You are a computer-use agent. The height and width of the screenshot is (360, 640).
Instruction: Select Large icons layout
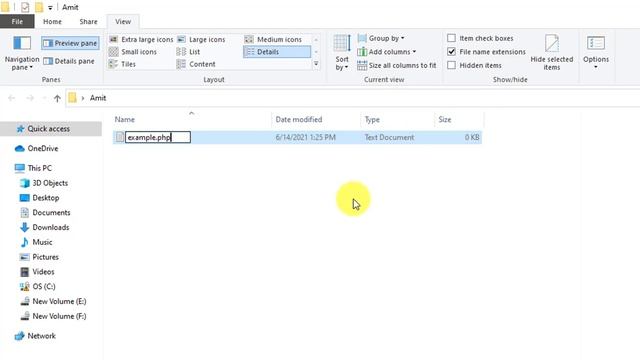pyautogui.click(x=202, y=40)
